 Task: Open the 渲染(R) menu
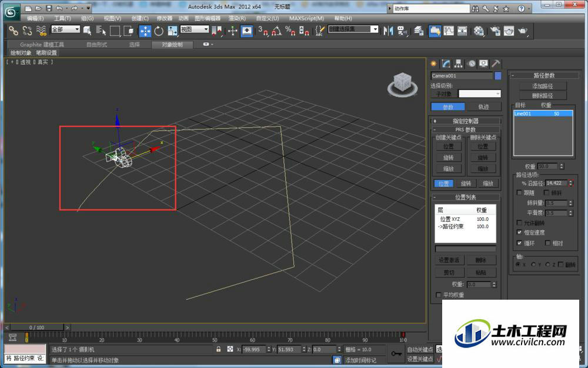pyautogui.click(x=237, y=18)
